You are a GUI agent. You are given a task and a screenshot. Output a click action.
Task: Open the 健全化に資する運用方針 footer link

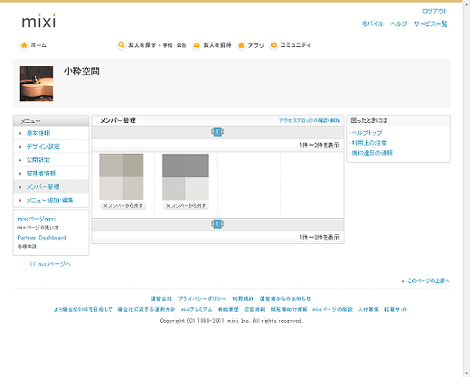point(146,309)
